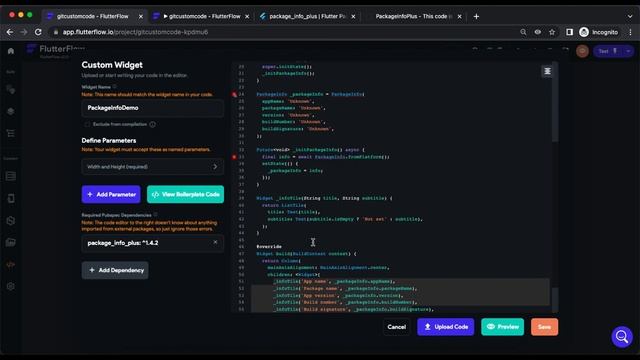Open View Boilerplate Code
The width and height of the screenshot is (640, 360).
[x=185, y=194]
